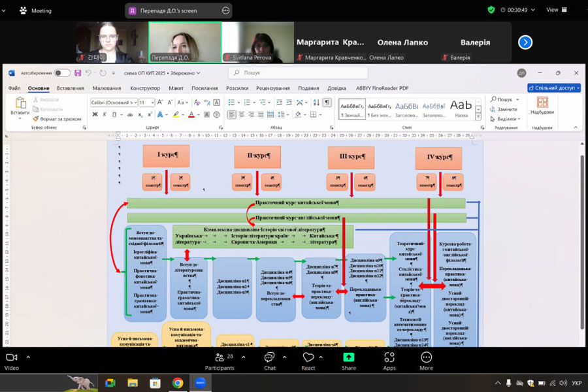Increase paragraph indent
This screenshot has width=588, height=392.
click(289, 102)
